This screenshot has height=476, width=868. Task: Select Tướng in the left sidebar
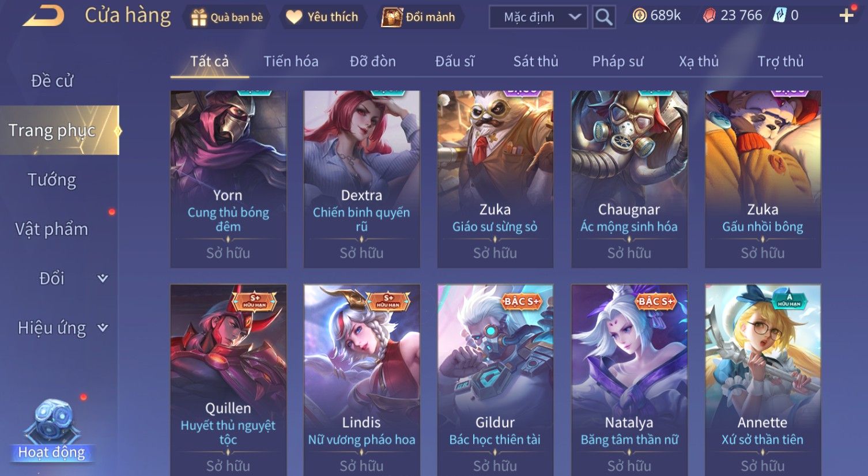click(x=52, y=180)
